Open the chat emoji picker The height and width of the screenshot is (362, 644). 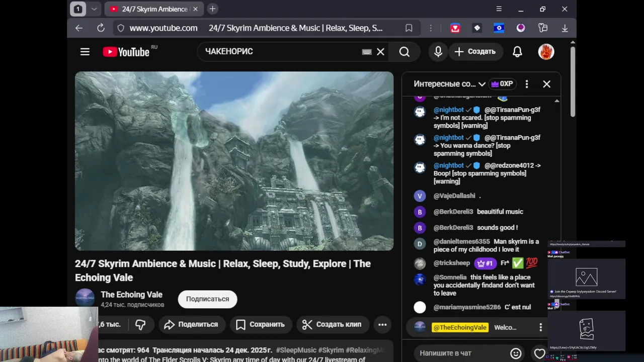point(516,353)
